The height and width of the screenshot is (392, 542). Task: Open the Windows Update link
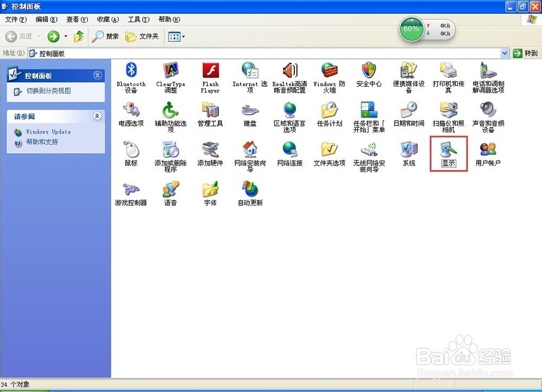(48, 132)
